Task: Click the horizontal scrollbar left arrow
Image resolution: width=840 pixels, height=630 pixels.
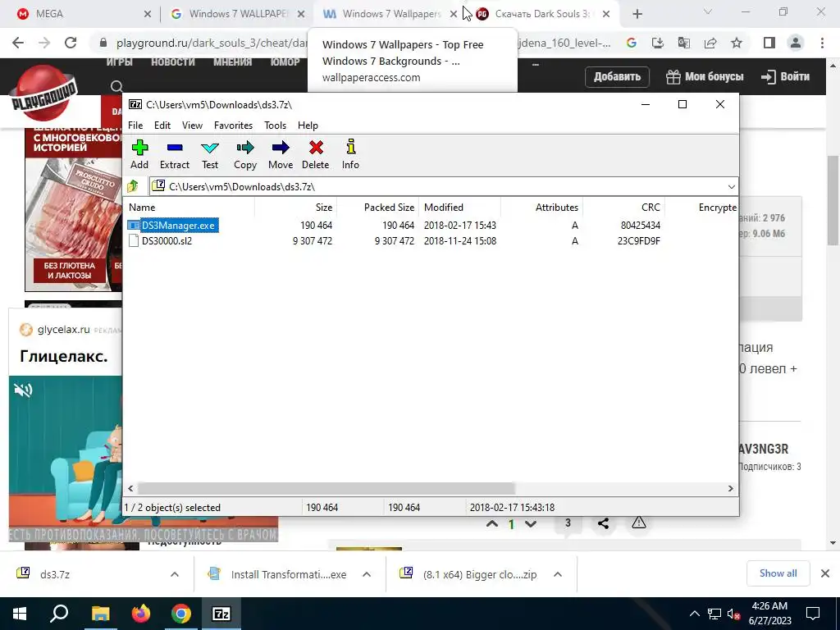Action: pyautogui.click(x=130, y=489)
